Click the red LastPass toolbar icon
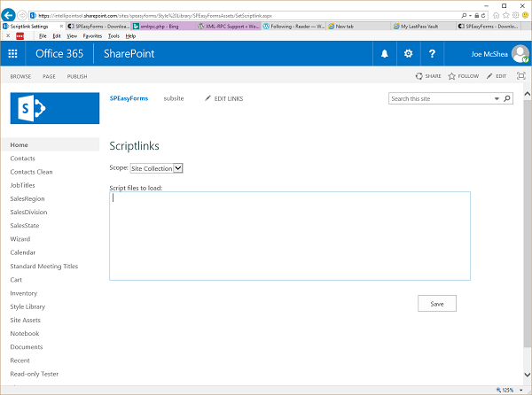The height and width of the screenshot is (395, 532). click(20, 36)
